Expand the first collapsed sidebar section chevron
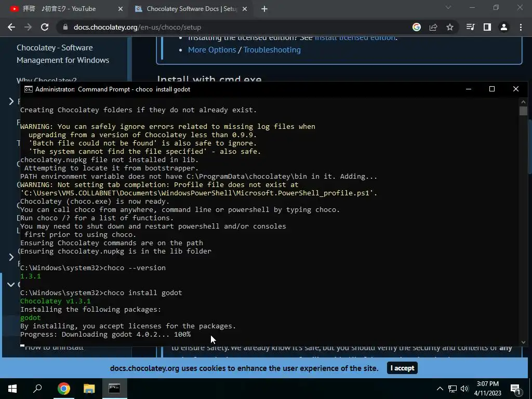 tap(11, 101)
